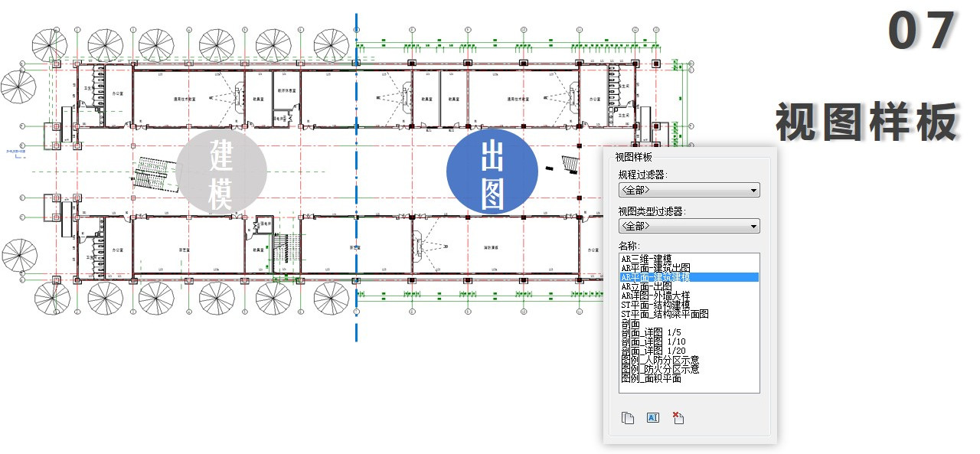Viewport: 980px width, 454px height.
Task: Select 剖面_详图 1/10 template
Action: 653,341
